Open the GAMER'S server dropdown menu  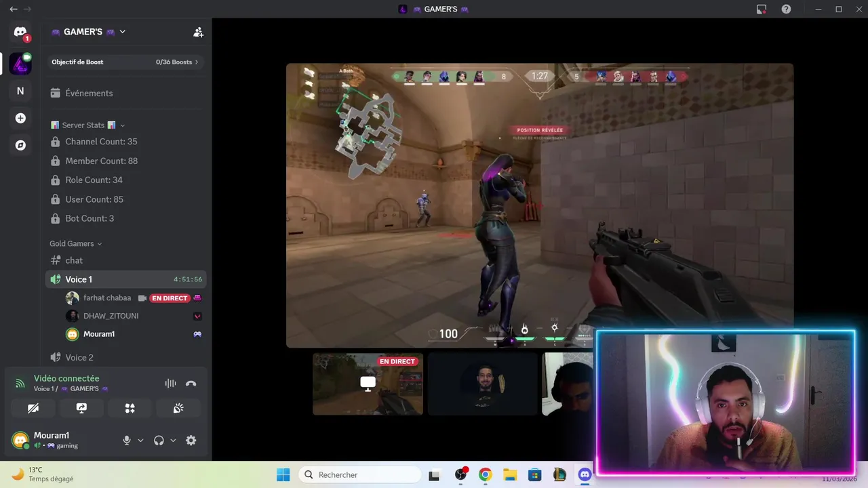(x=88, y=32)
